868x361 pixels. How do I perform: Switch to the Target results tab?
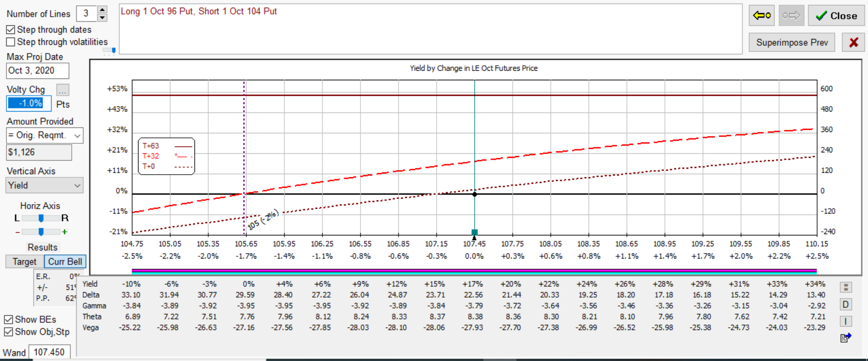(24, 262)
